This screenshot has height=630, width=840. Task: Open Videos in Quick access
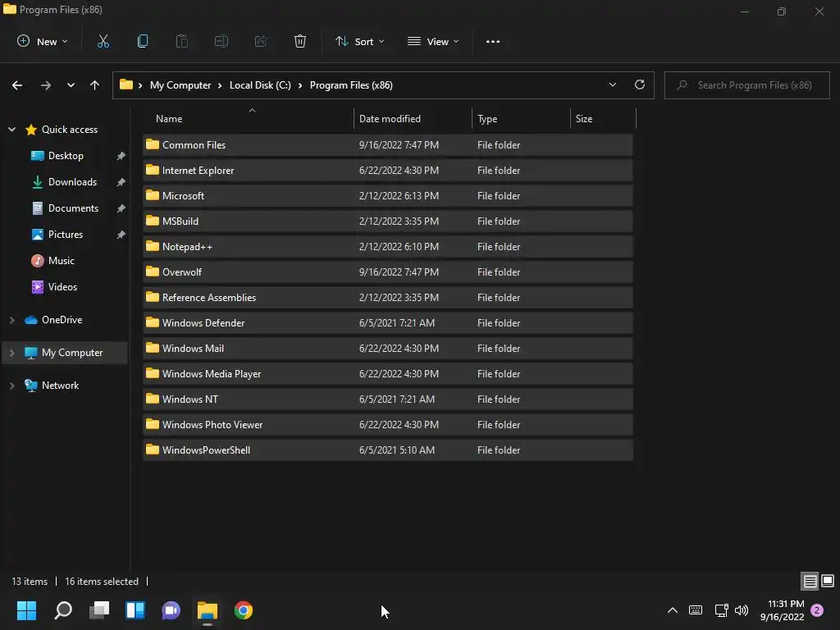click(62, 287)
